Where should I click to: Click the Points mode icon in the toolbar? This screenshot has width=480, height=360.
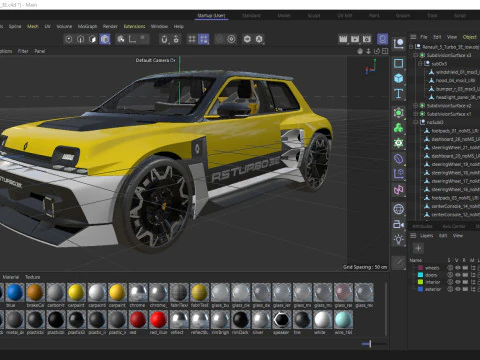(x=69, y=39)
